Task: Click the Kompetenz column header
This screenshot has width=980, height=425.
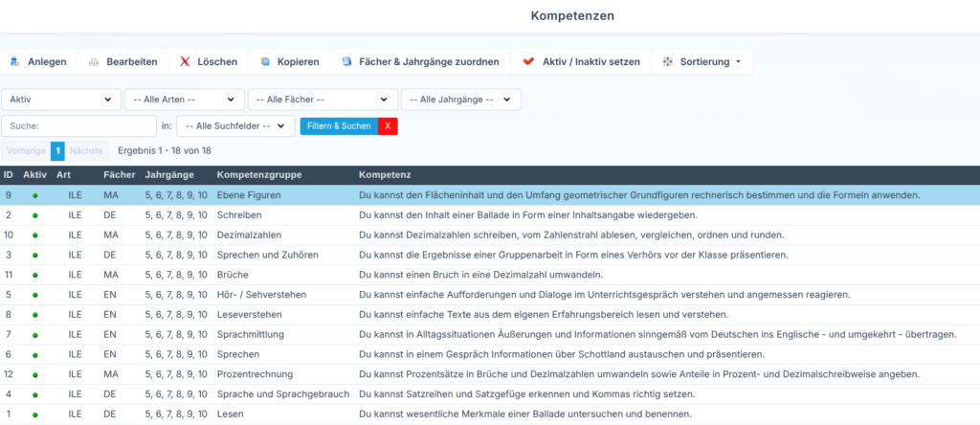Action: pyautogui.click(x=385, y=175)
